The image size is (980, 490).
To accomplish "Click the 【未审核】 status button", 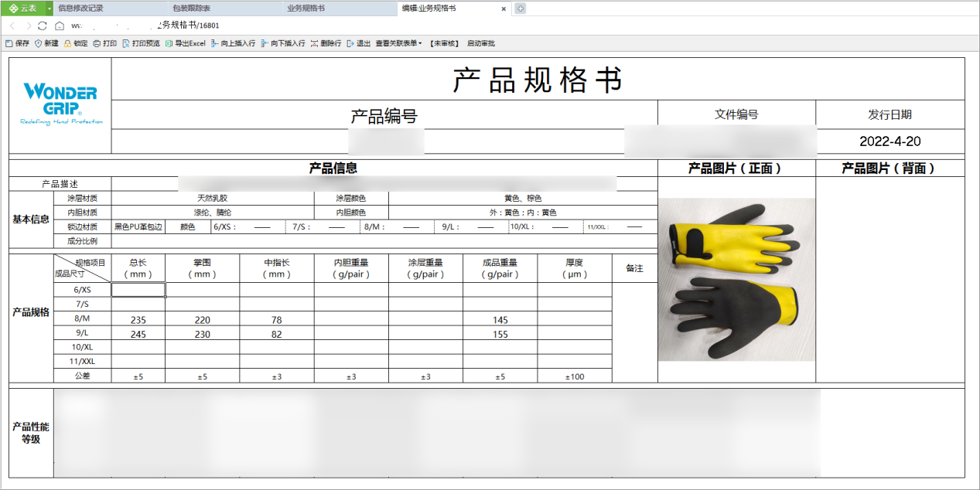I will click(x=444, y=43).
